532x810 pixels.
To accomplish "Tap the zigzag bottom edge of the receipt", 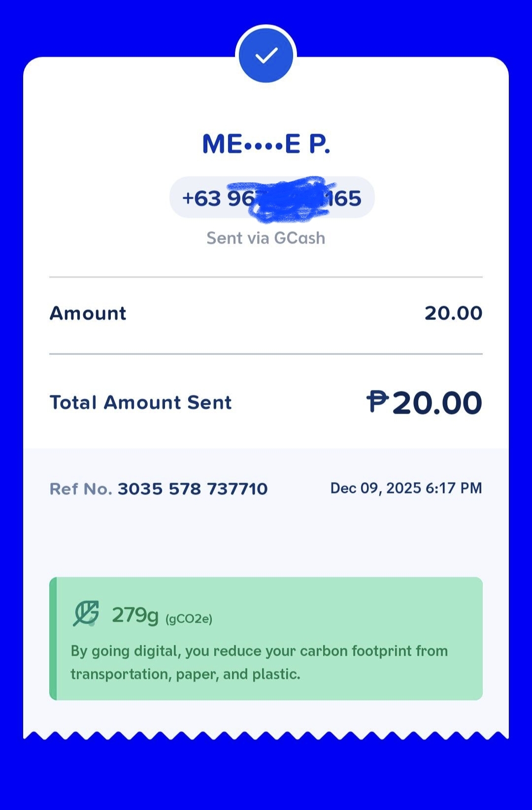I will (266, 735).
